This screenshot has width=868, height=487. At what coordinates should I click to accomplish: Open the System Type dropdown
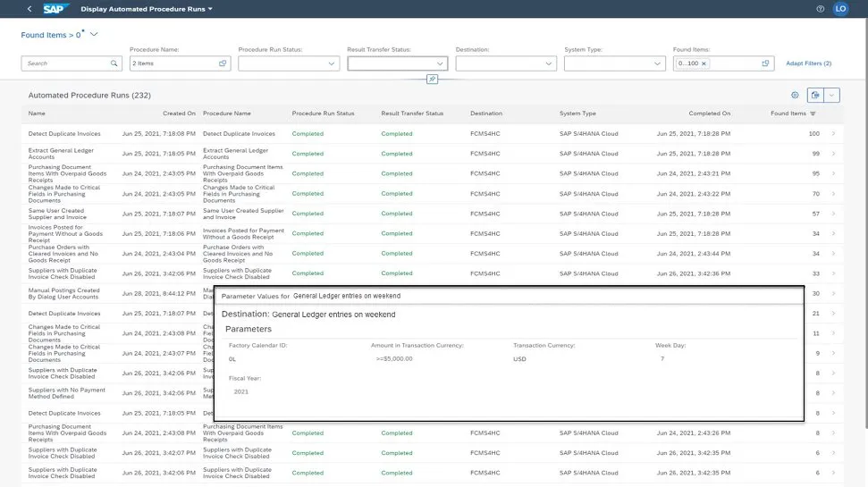click(x=657, y=63)
